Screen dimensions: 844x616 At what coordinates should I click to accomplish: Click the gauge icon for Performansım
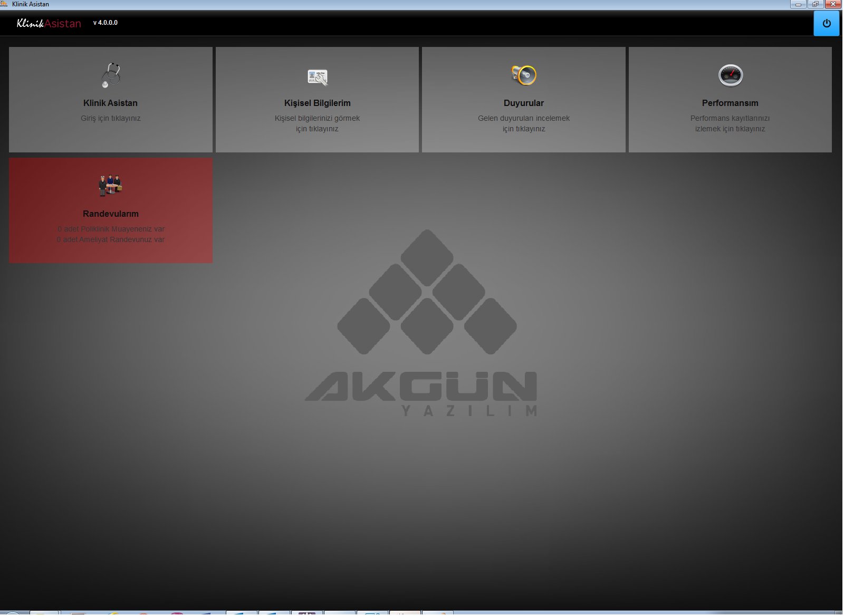(731, 75)
